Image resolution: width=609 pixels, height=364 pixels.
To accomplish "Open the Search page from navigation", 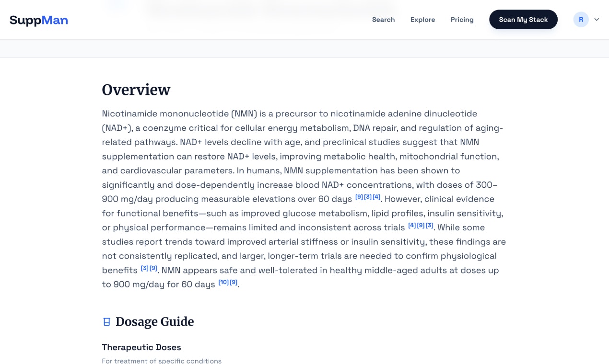I will pyautogui.click(x=383, y=20).
